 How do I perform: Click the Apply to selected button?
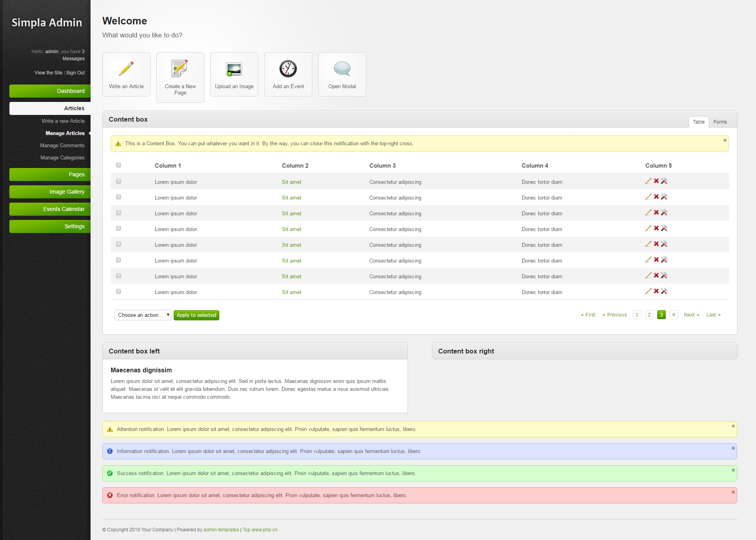[x=196, y=315]
